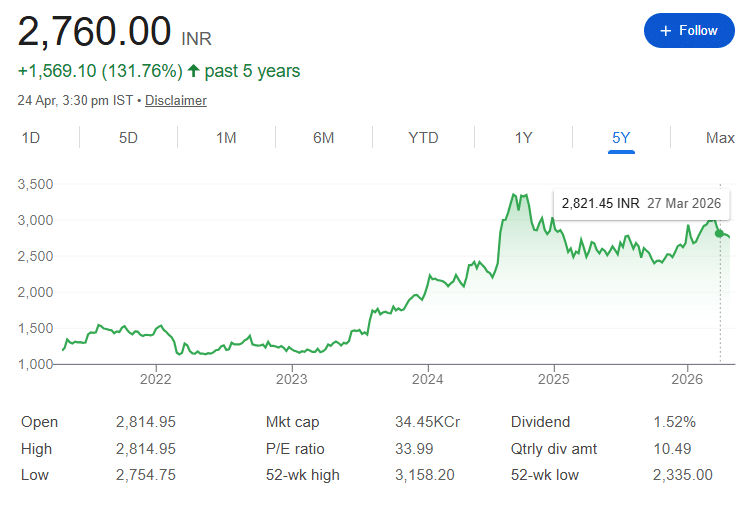Click the plus icon on Follow
744x507 pixels.
point(666,31)
